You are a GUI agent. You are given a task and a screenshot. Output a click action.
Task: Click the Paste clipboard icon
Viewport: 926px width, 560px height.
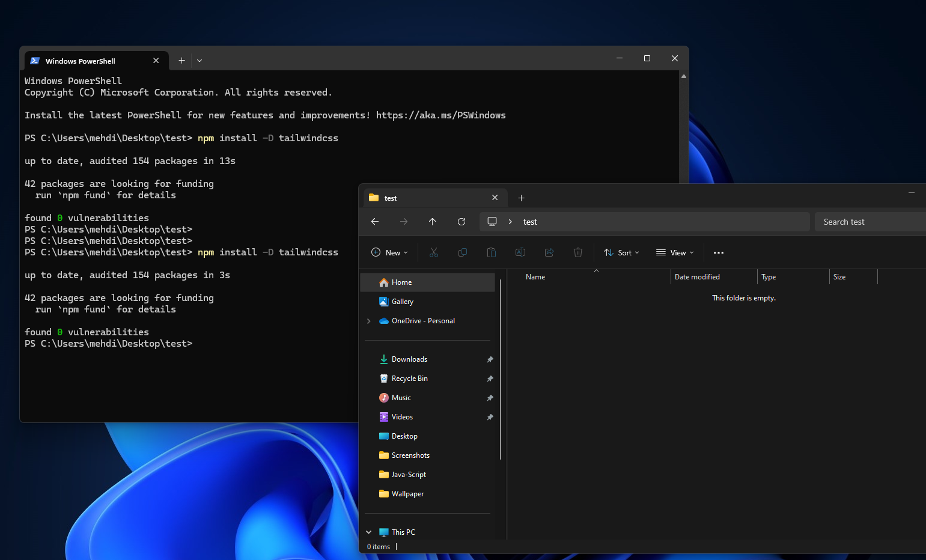492,252
